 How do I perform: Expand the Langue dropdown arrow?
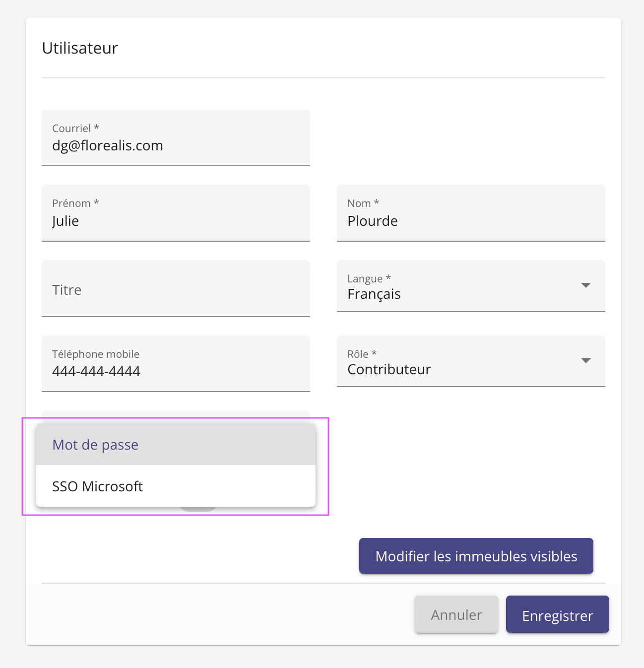tap(585, 285)
